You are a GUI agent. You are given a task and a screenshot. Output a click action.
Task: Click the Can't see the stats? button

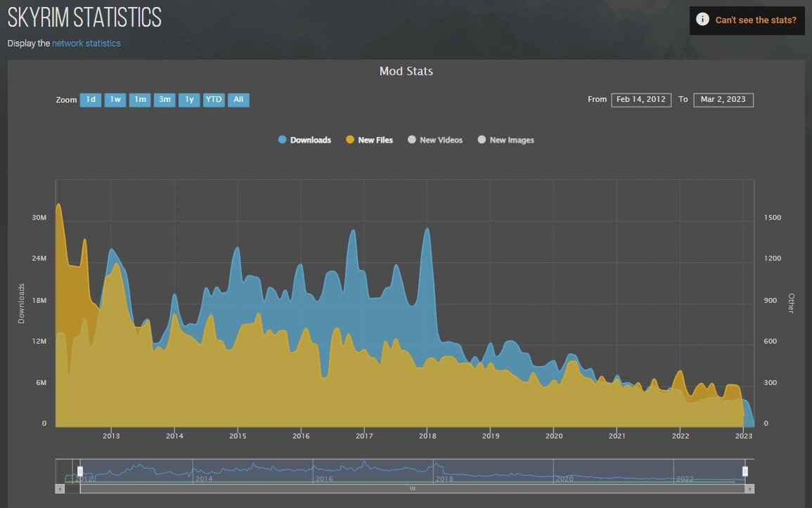[755, 20]
